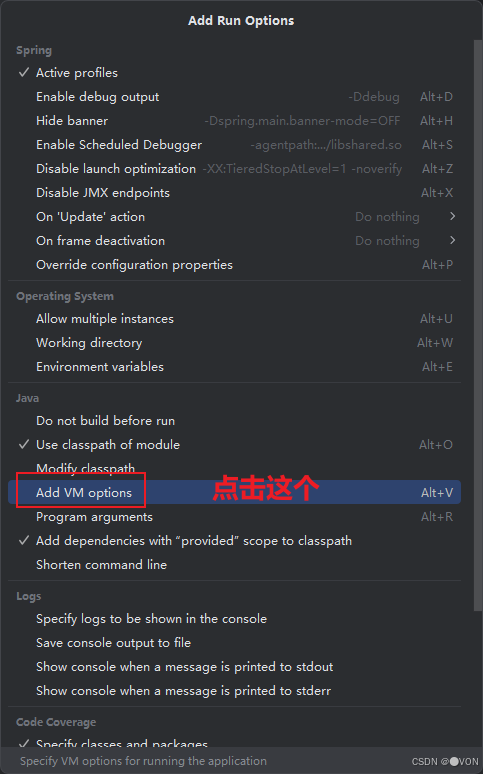Select Working directory option
Image resolution: width=483 pixels, height=774 pixels.
pyautogui.click(x=234, y=343)
